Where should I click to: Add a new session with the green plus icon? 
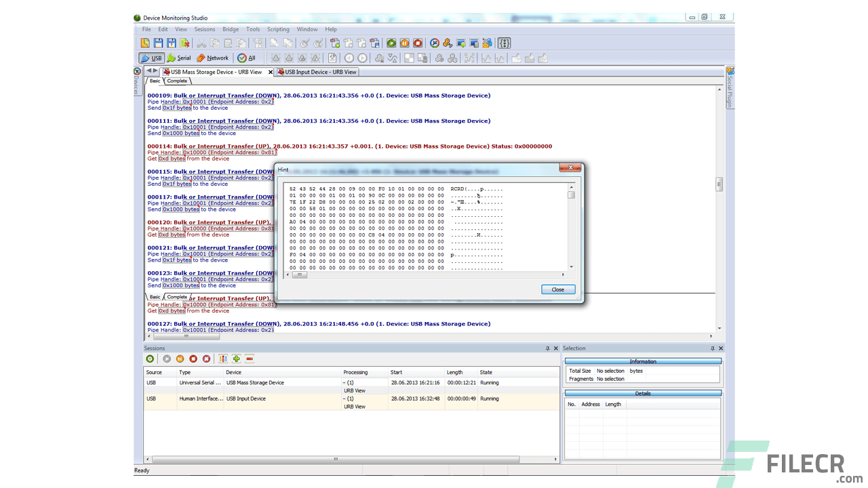pyautogui.click(x=236, y=359)
